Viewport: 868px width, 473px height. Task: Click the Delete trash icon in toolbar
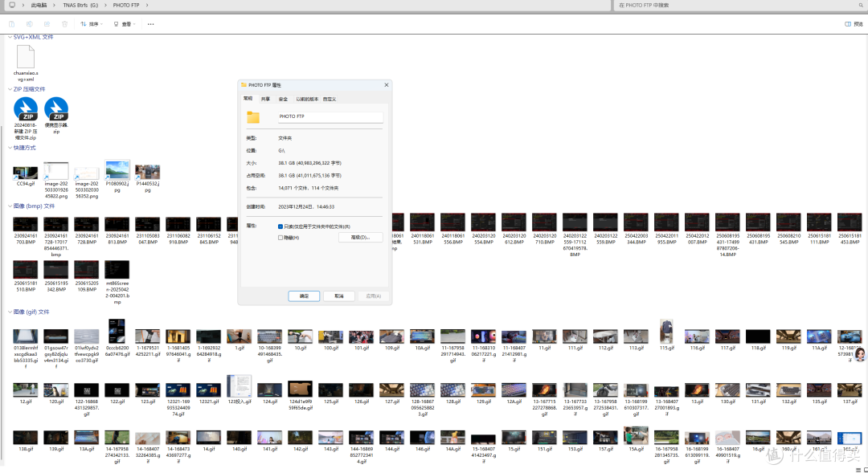[x=65, y=24]
